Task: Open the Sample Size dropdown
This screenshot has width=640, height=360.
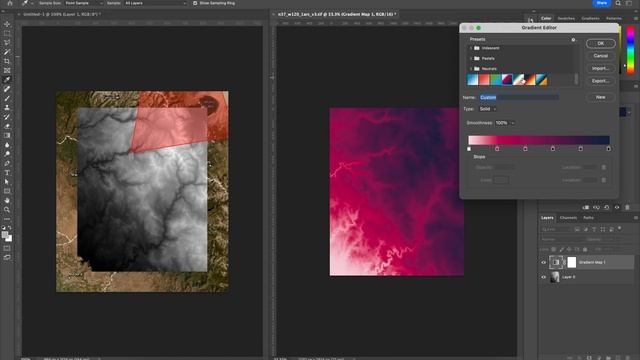Action: (84, 3)
